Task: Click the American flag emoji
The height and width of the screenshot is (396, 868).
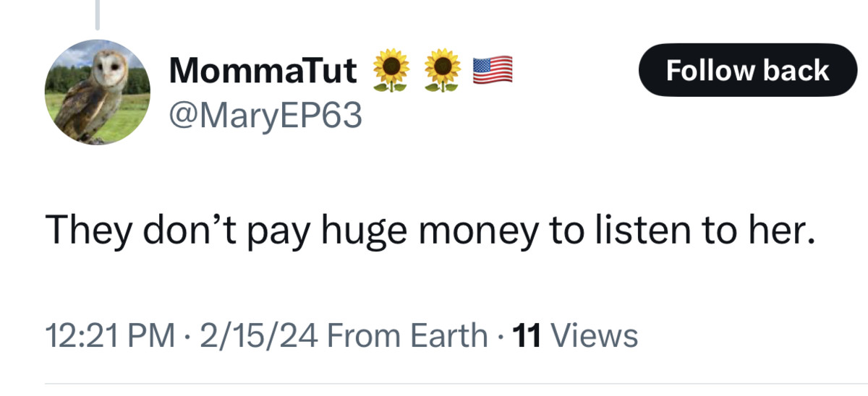Action: [x=493, y=69]
